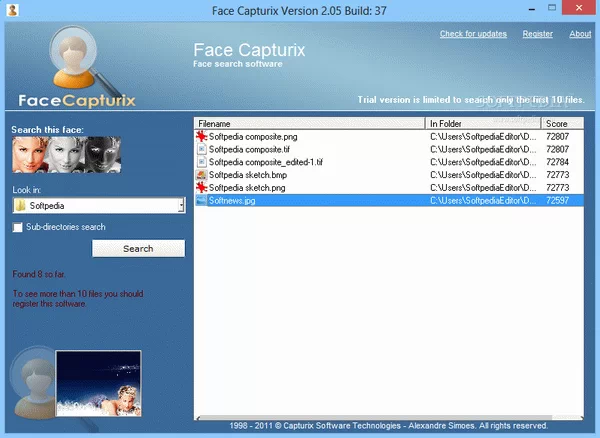
Task: Click the Softpedia sketch.png file icon
Action: coord(201,187)
